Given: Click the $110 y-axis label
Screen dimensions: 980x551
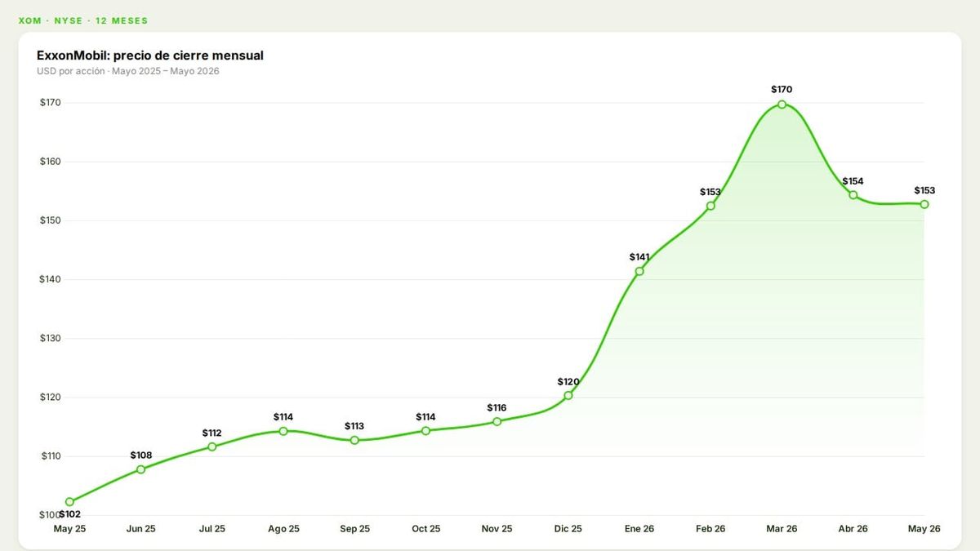Looking at the screenshot, I should click(x=50, y=456).
